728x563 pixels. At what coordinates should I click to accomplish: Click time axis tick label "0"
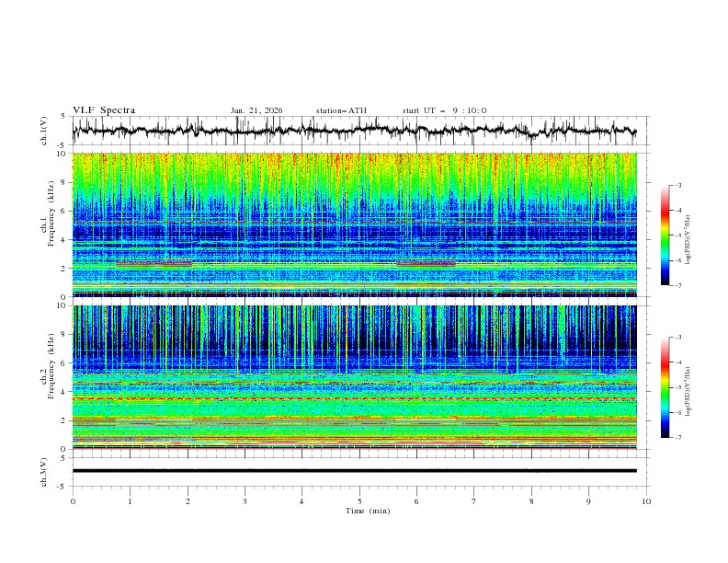(x=73, y=501)
